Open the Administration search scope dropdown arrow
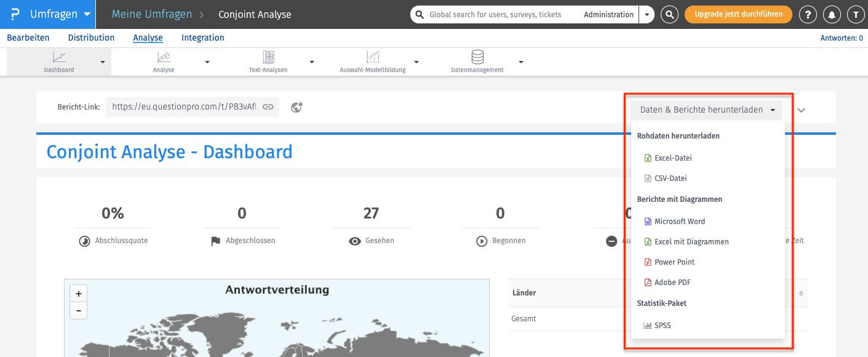868x357 pixels. click(647, 14)
